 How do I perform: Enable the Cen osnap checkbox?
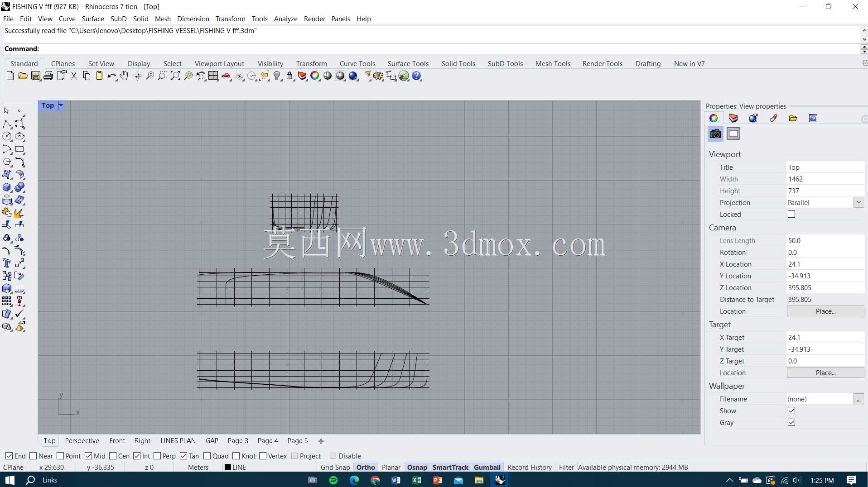pyautogui.click(x=113, y=456)
